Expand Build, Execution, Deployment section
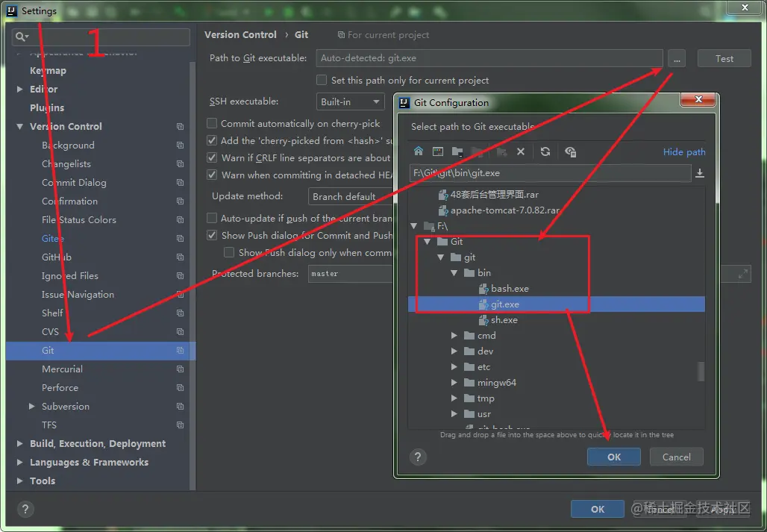 (x=19, y=443)
